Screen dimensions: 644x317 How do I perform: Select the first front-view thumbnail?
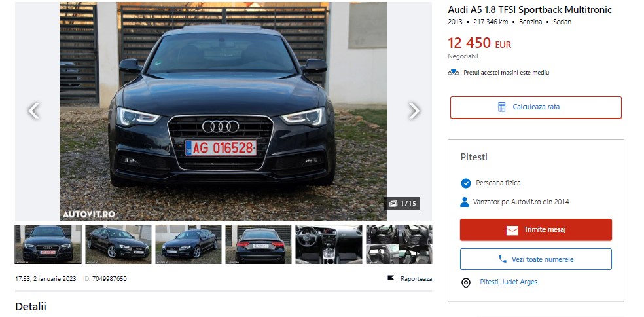(48, 244)
